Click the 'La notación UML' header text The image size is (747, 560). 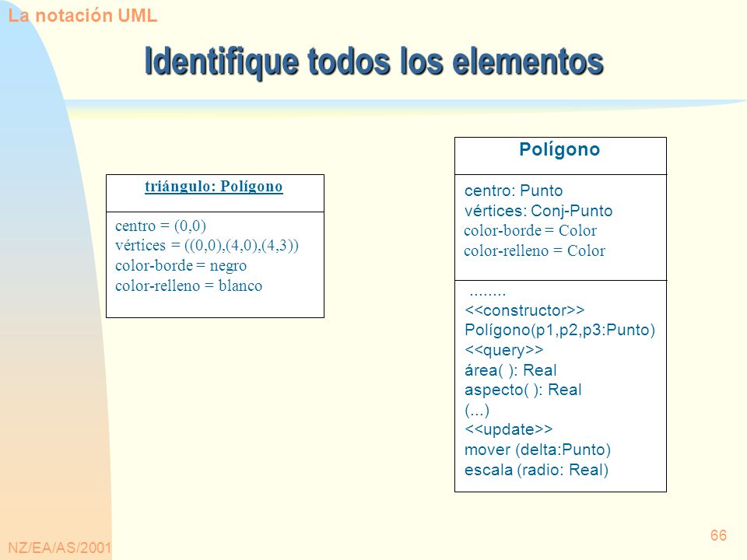pyautogui.click(x=82, y=16)
